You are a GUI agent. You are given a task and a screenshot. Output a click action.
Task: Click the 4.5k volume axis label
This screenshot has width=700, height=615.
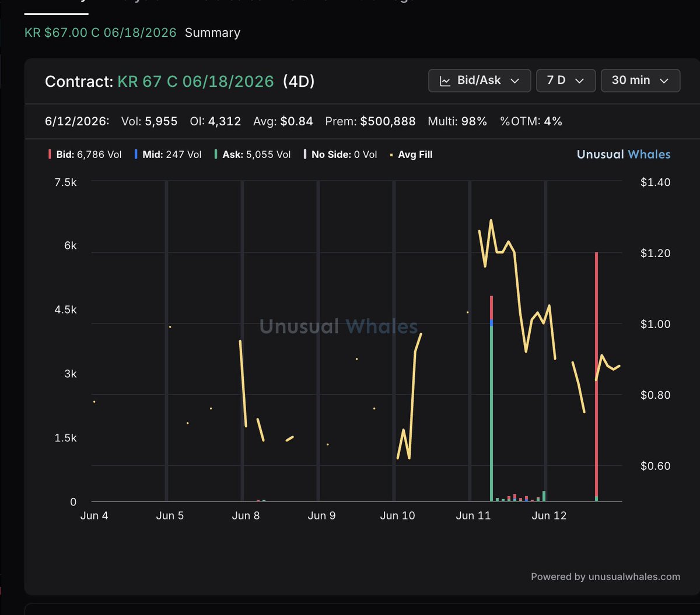pos(65,310)
